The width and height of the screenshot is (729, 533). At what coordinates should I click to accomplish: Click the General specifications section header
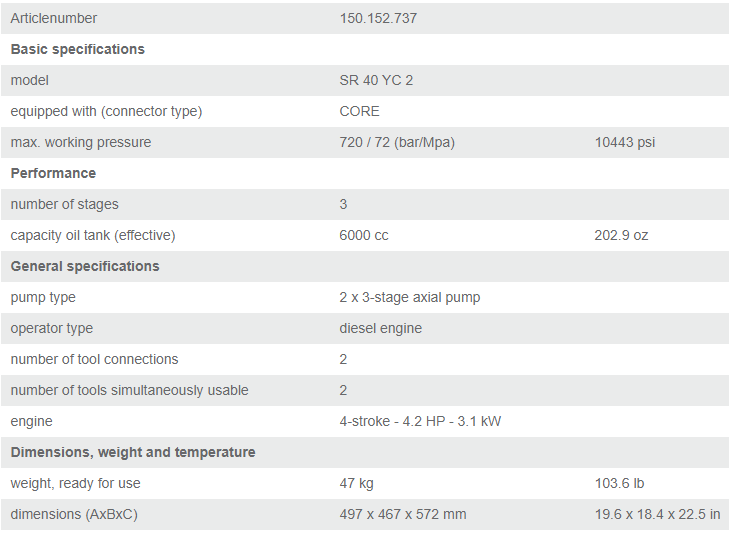[x=85, y=266]
